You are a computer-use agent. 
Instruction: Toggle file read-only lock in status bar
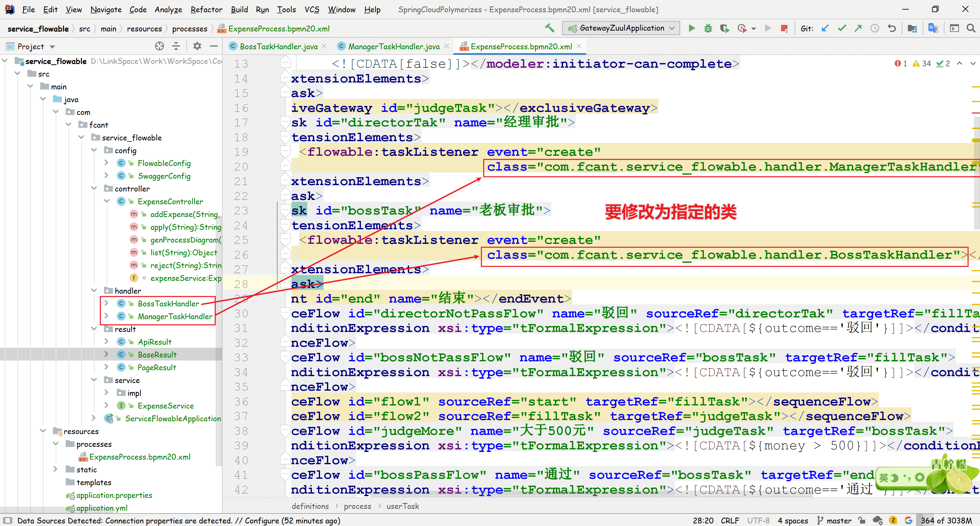[x=862, y=520]
